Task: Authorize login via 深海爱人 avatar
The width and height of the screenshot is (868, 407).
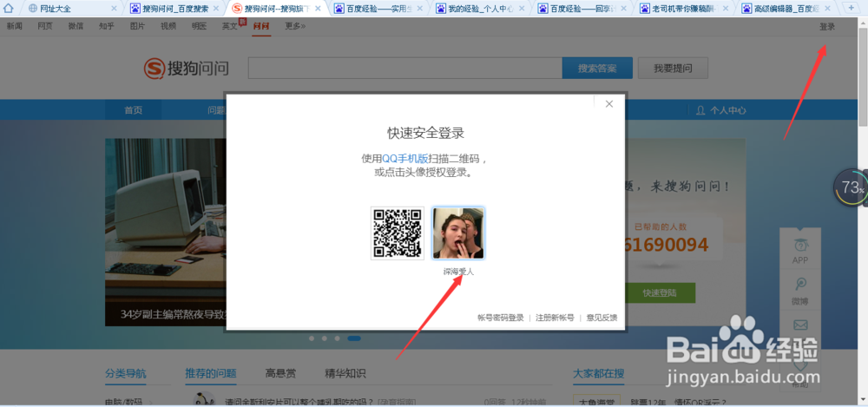Action: pos(458,233)
